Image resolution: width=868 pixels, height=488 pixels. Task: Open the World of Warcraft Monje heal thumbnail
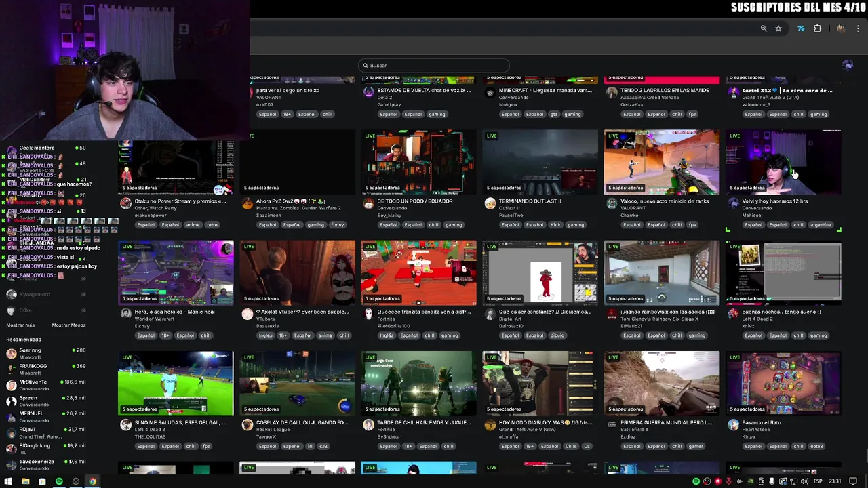point(176,272)
